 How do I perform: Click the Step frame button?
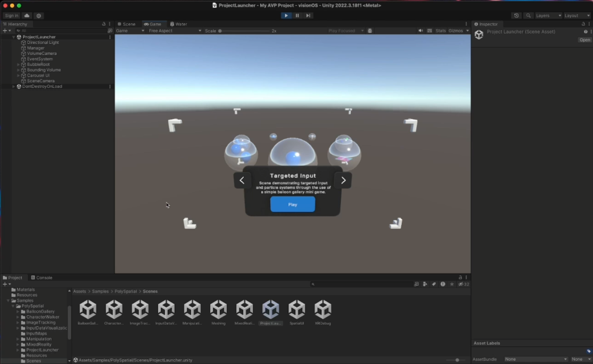point(308,16)
